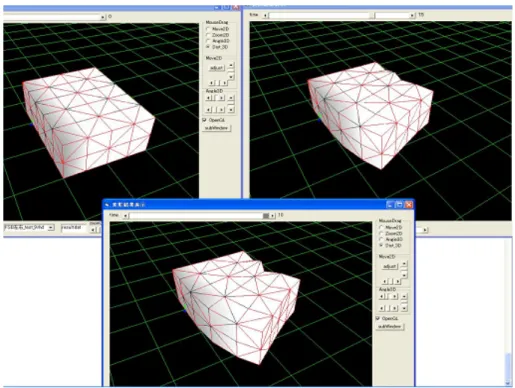This screenshot has width=515, height=388.
Task: Click Move2D up arrow in front window
Action: 404,264
